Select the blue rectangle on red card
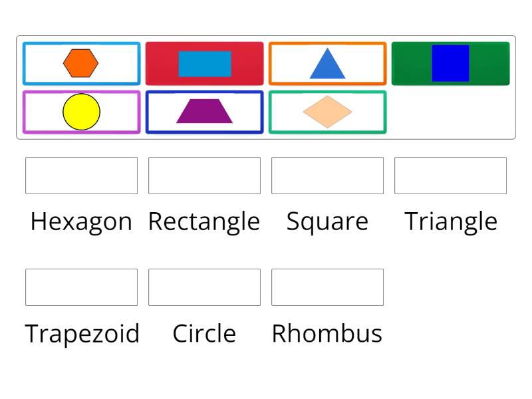532x399 pixels. [204, 64]
